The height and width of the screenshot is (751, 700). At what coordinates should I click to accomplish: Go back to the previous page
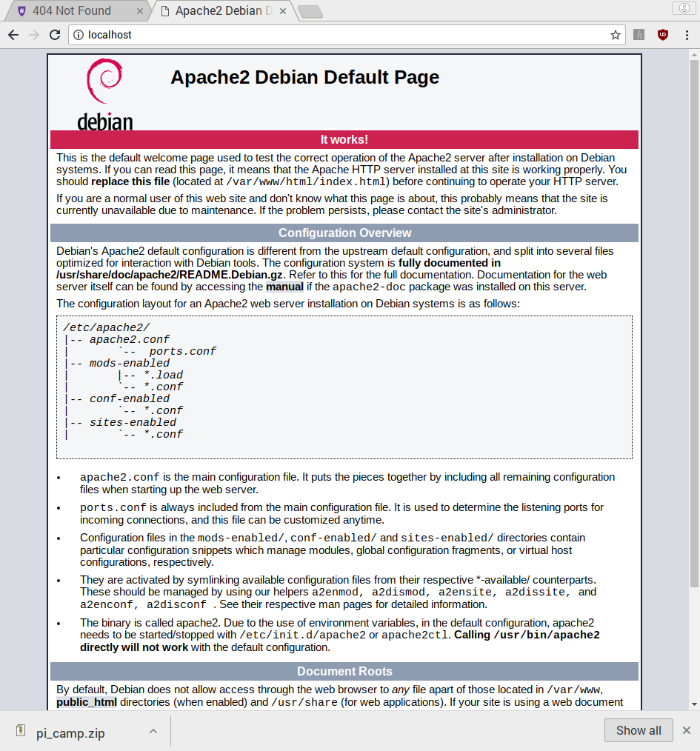click(x=13, y=35)
